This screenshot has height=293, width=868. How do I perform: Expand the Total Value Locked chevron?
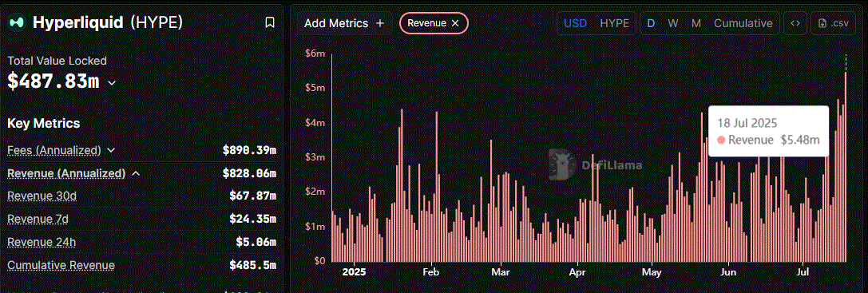(111, 82)
